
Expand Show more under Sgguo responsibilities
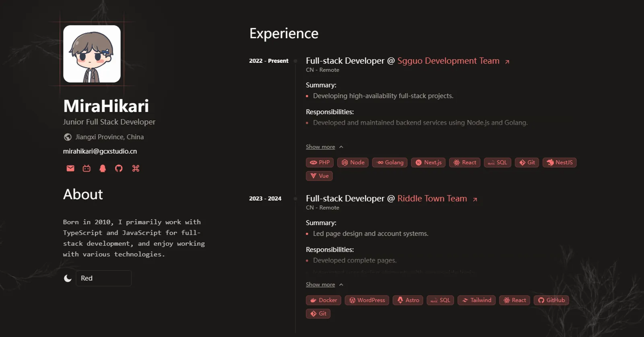[x=320, y=147]
